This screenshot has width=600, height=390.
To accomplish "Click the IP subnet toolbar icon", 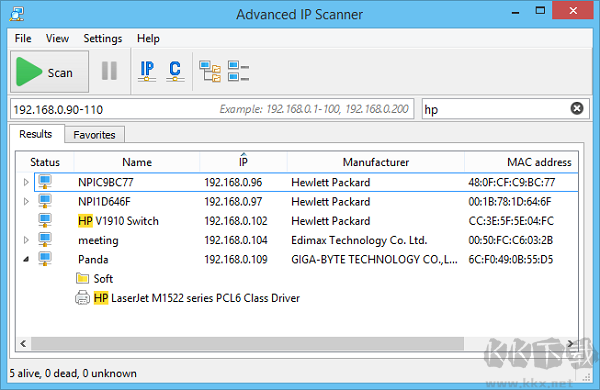I will click(147, 71).
